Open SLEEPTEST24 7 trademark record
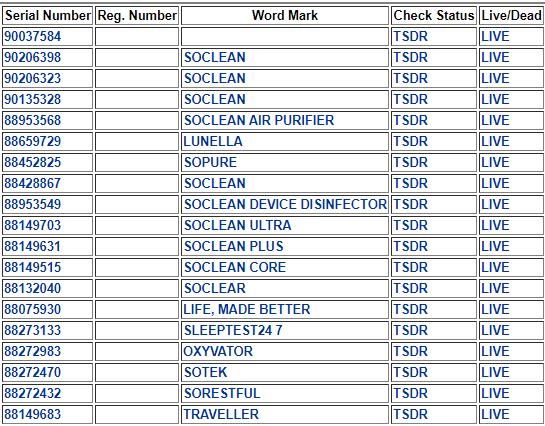This screenshot has width=545, height=426. point(233,330)
